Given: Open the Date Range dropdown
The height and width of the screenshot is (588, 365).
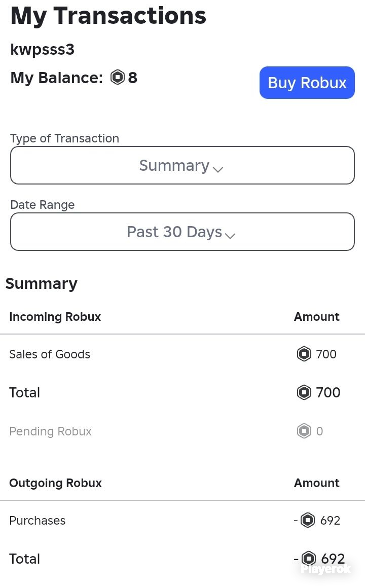Looking at the screenshot, I should tap(182, 231).
